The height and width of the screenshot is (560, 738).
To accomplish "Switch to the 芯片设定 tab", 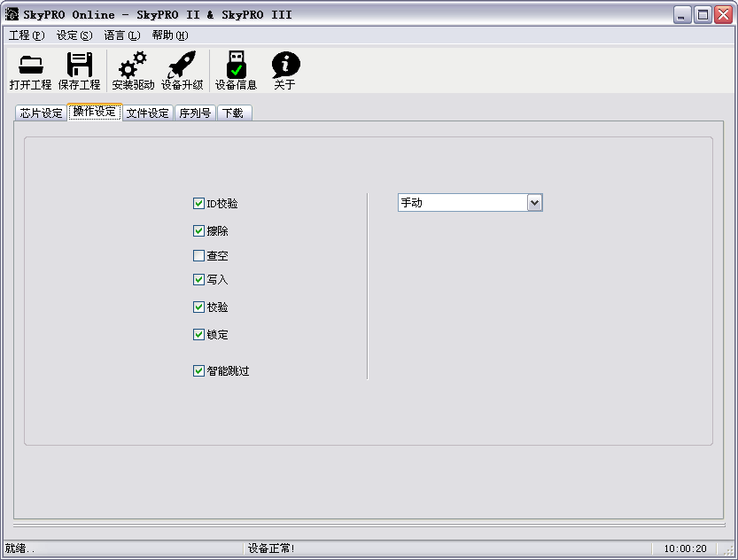I will click(x=41, y=113).
